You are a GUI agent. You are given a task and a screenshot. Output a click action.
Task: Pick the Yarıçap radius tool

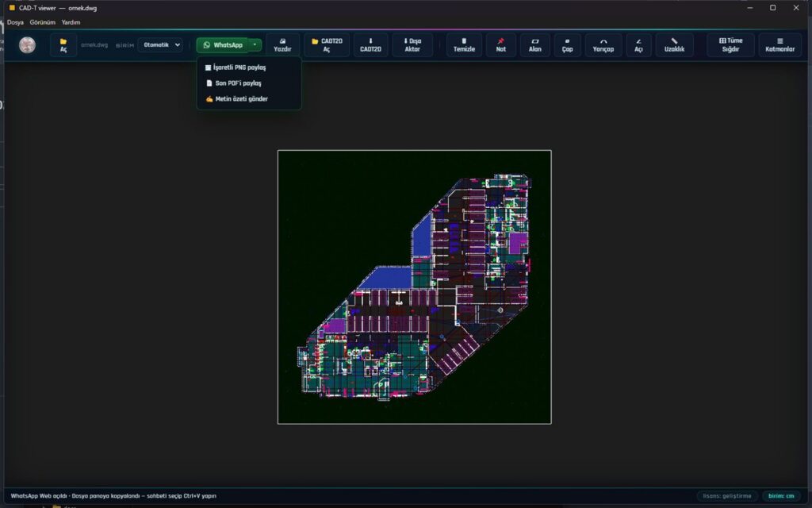tap(603, 45)
